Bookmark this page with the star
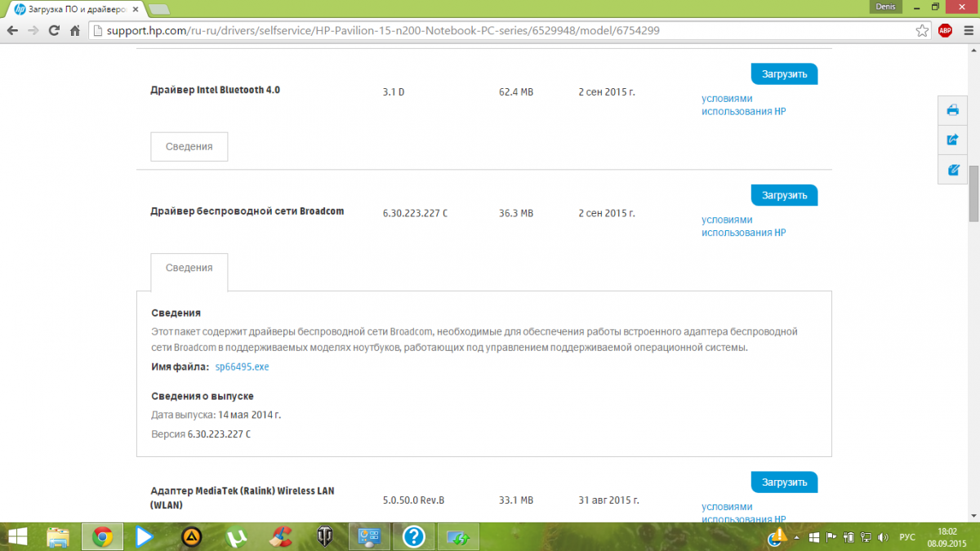Viewport: 980px width, 551px height. click(922, 31)
